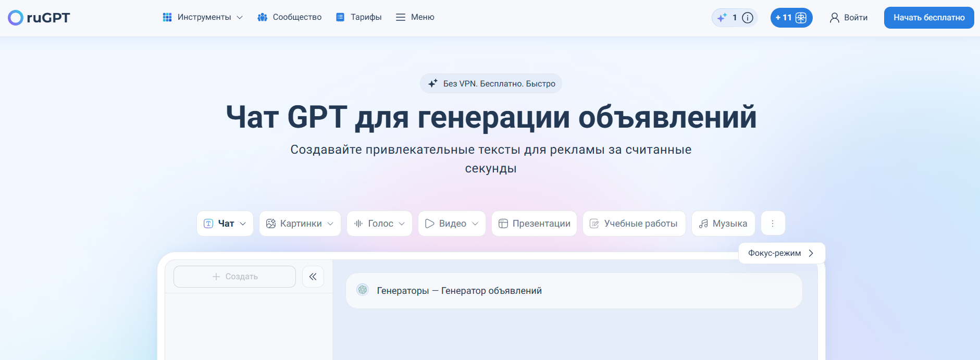Switch to the Презентации tab
The image size is (980, 360).
pyautogui.click(x=534, y=224)
